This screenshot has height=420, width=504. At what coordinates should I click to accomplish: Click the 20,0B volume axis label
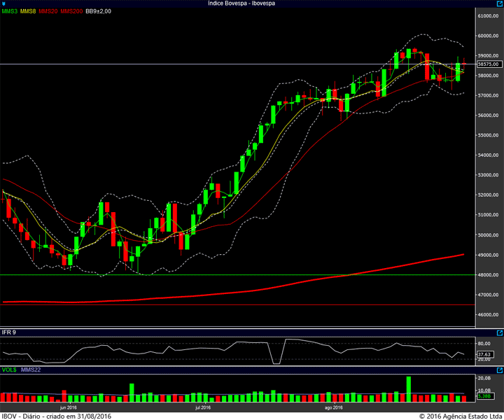pyautogui.click(x=484, y=378)
